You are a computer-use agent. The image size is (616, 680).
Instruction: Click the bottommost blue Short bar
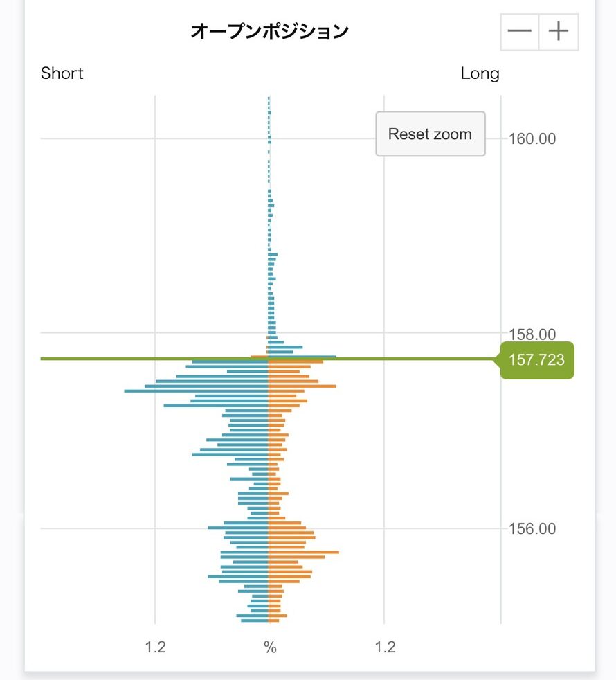255,620
